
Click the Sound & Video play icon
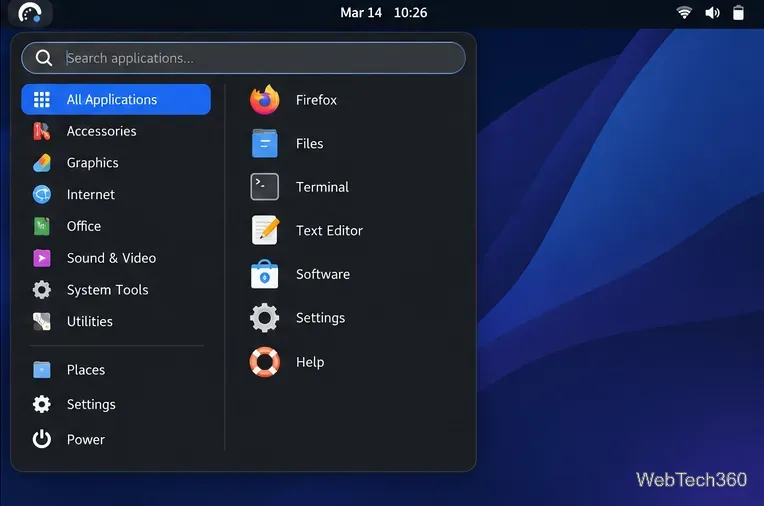tap(42, 258)
